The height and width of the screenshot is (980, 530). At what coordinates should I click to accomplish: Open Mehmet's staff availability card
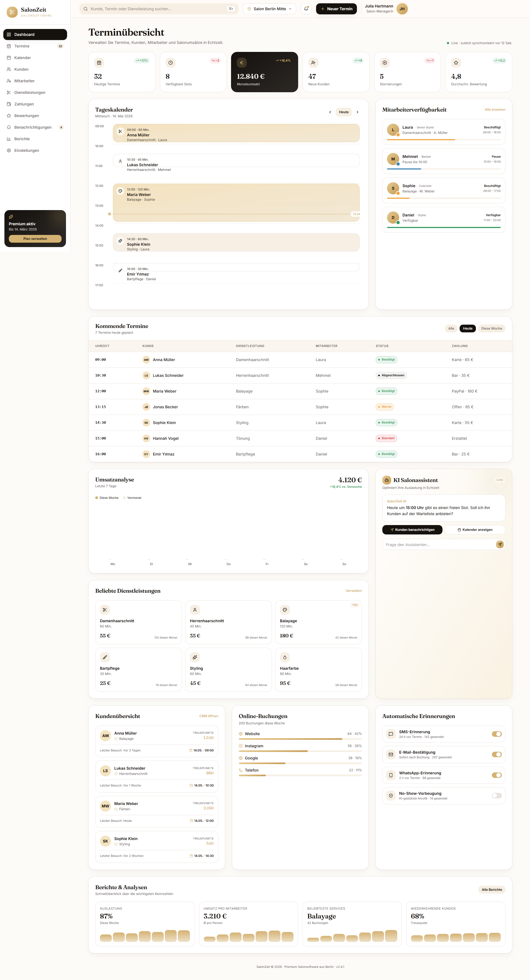444,161
